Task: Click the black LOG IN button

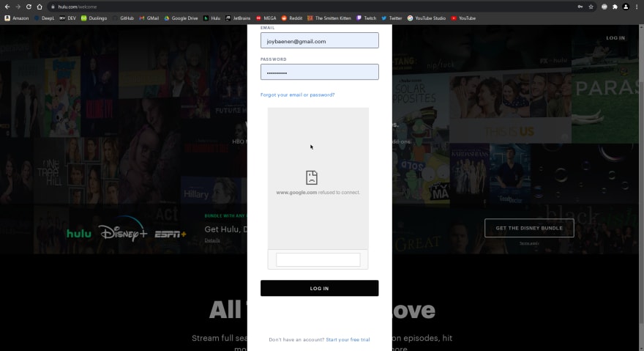Action: (320, 289)
